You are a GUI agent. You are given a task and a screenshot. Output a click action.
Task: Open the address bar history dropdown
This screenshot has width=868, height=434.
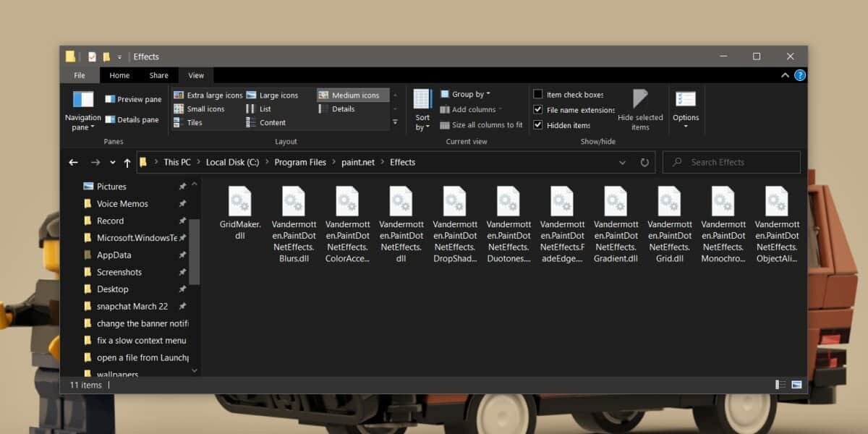(x=622, y=162)
